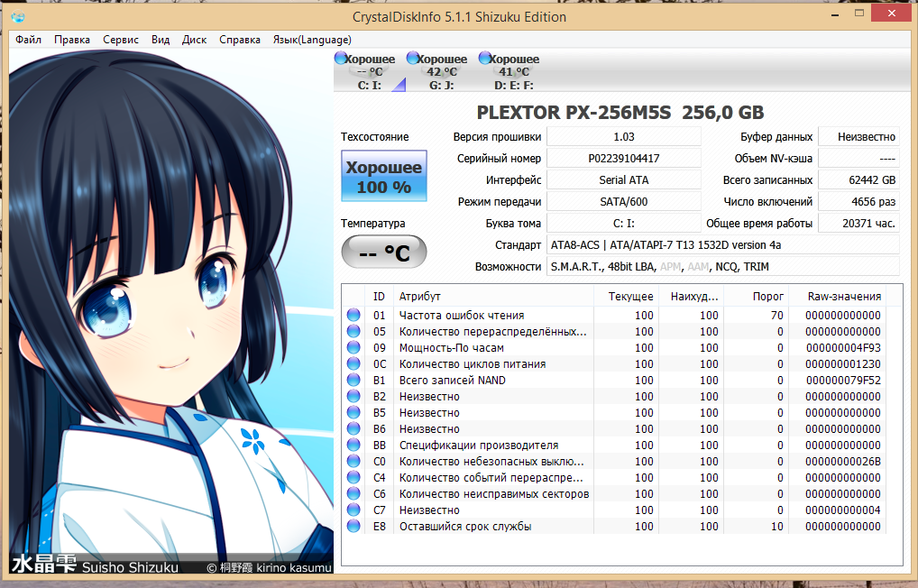The image size is (918, 588).
Task: Select row Спецификации производителя
Action: tap(615, 446)
